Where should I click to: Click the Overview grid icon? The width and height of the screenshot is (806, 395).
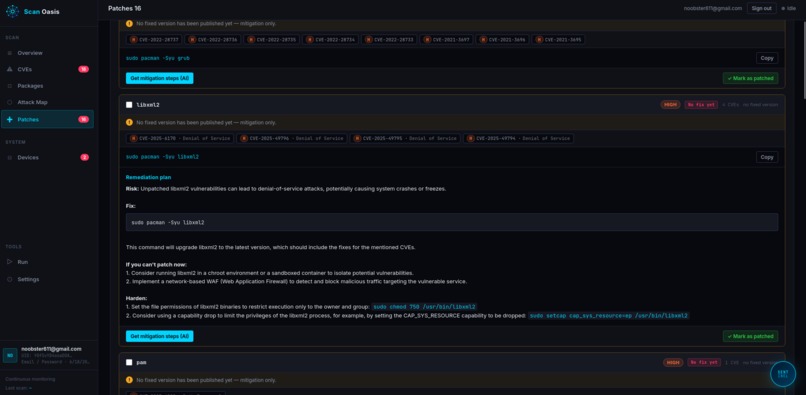click(x=9, y=53)
